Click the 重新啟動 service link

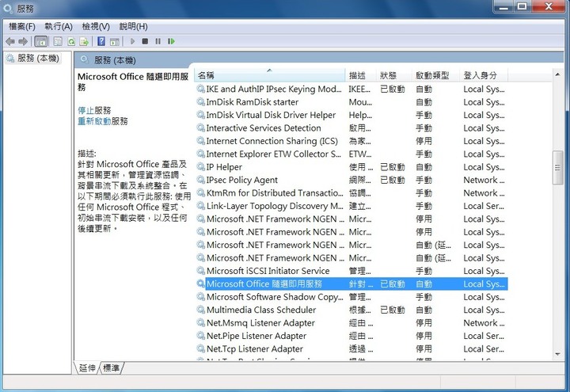pos(94,121)
